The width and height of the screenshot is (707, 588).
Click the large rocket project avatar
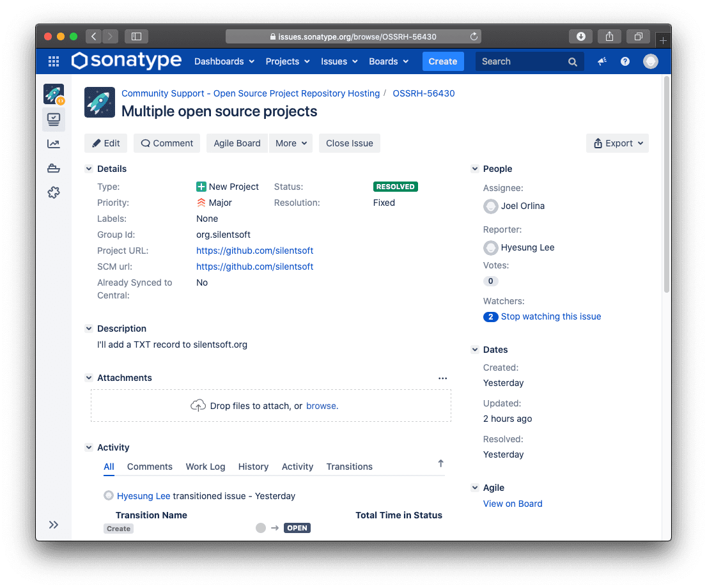(100, 102)
